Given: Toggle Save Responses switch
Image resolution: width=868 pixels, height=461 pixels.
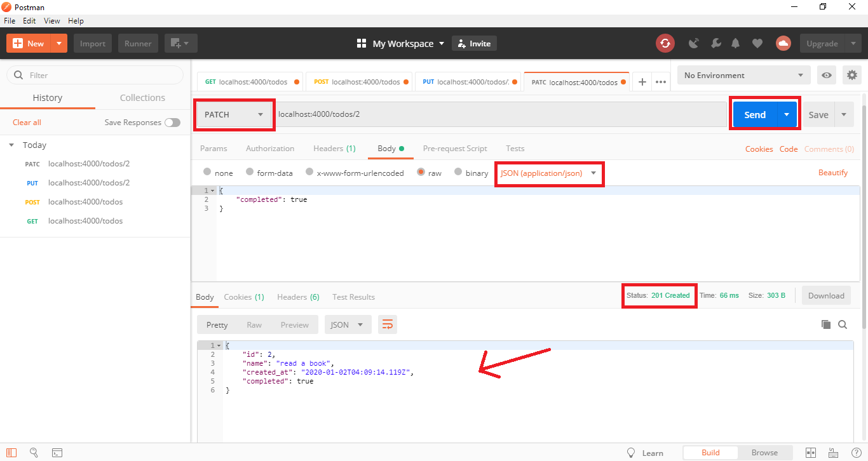Looking at the screenshot, I should tap(172, 123).
